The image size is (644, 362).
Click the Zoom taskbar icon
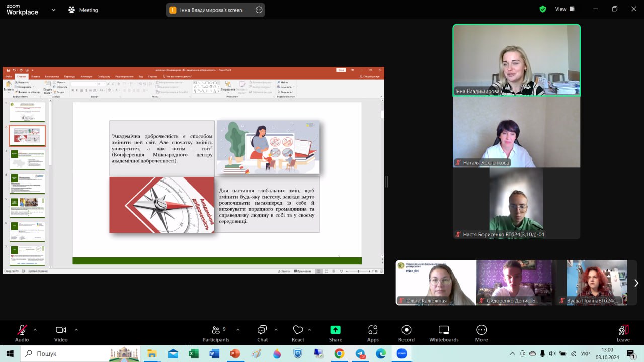coord(401,353)
